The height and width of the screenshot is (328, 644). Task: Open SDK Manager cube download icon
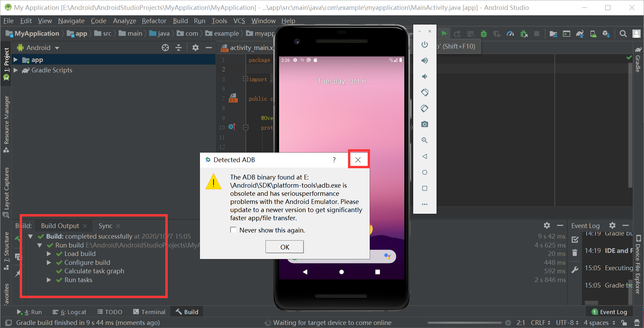pyautogui.click(x=606, y=34)
